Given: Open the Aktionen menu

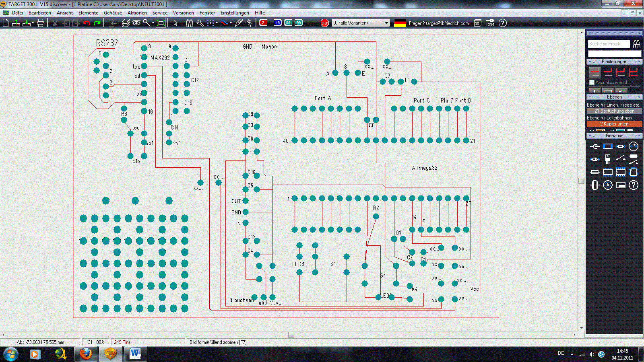Looking at the screenshot, I should 137,13.
